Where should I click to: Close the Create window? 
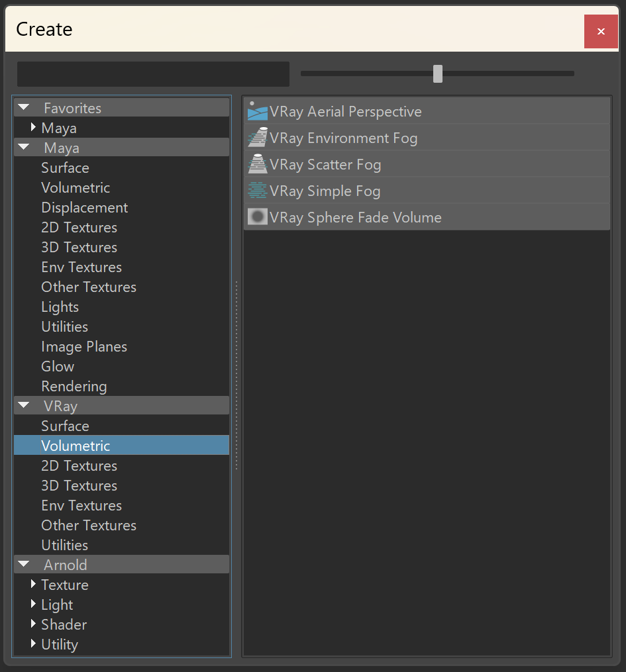click(601, 31)
